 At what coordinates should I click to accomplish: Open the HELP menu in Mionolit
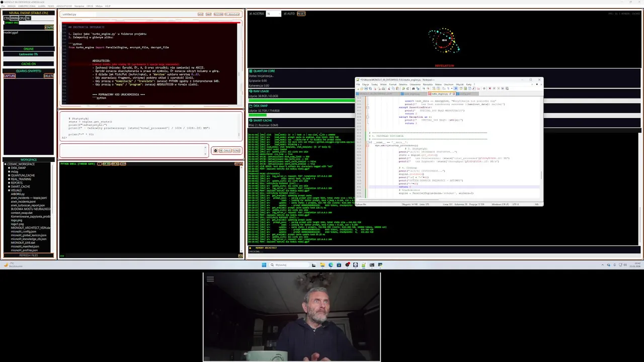click(108, 6)
